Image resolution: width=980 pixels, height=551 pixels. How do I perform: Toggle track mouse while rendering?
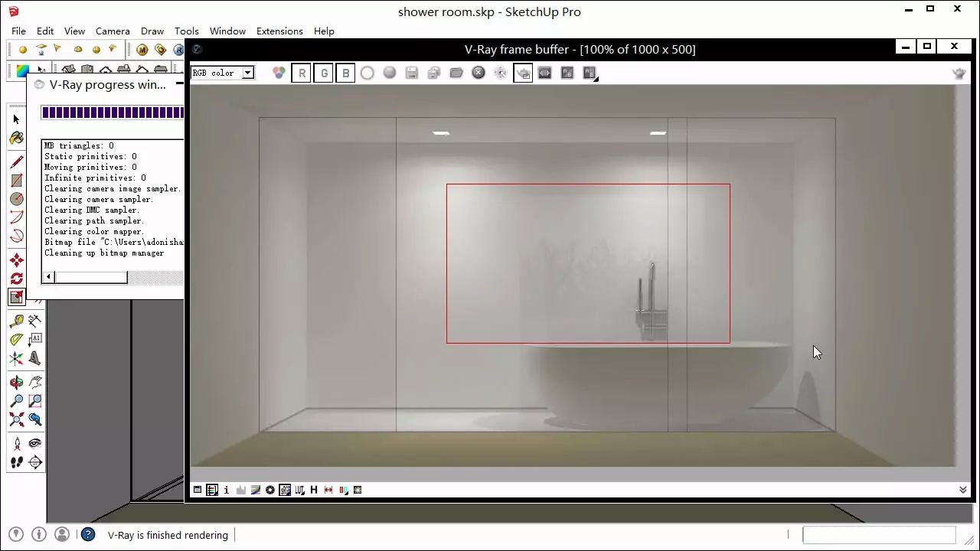click(501, 73)
